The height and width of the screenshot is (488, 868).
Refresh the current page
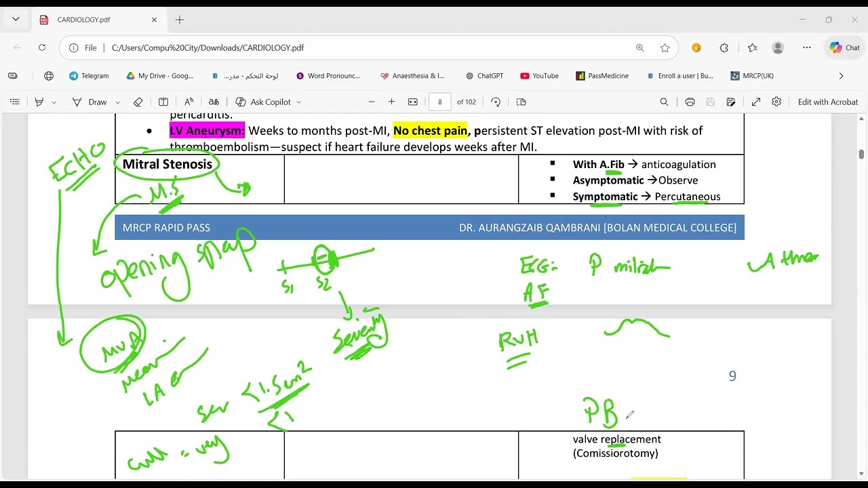(x=42, y=47)
